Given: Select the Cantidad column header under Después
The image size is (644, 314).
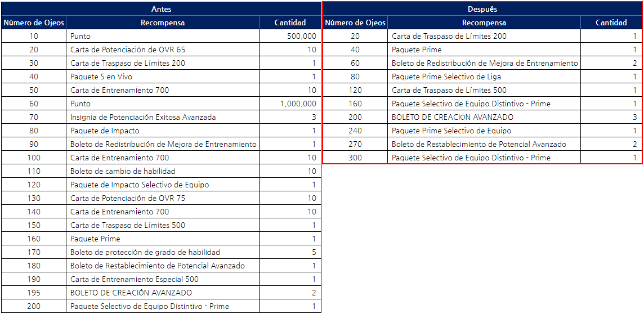Looking at the screenshot, I should click(611, 23).
